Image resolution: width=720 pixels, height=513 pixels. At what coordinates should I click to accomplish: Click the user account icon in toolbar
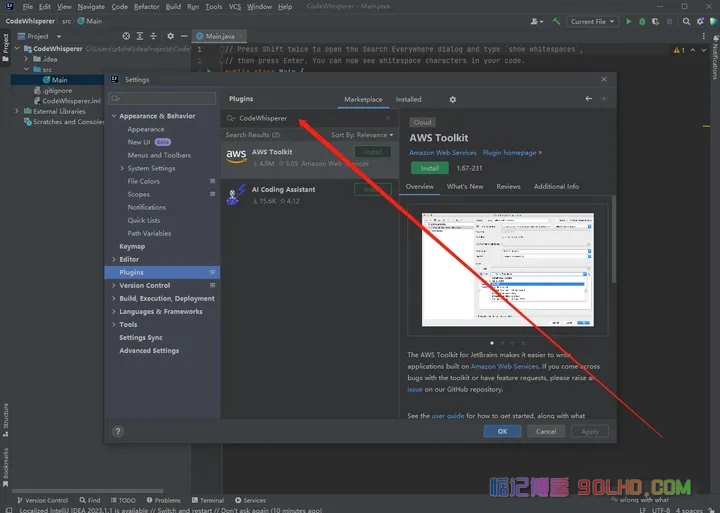pos(536,22)
